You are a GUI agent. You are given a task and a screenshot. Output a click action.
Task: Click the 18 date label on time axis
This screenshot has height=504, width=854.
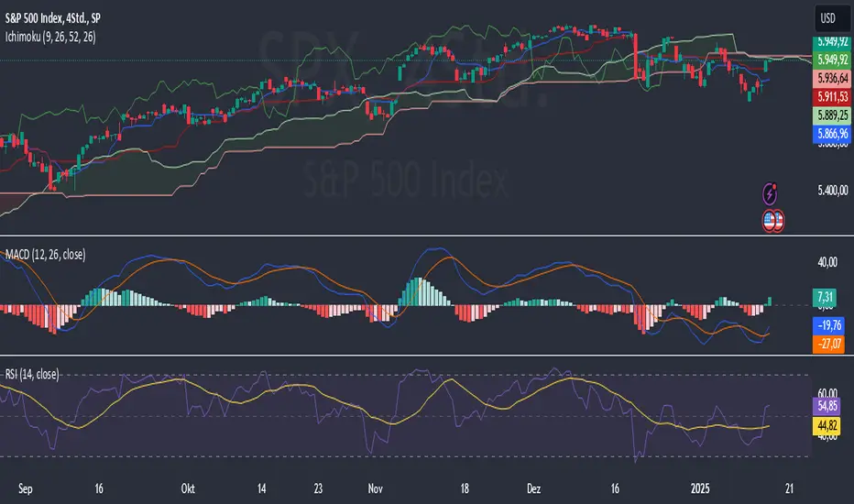[465, 488]
